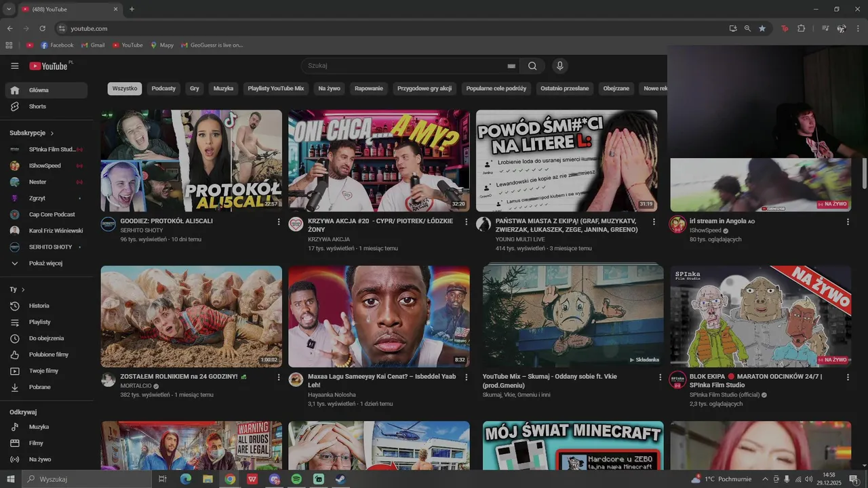Open Twoje filmy in sidebar

point(46,371)
